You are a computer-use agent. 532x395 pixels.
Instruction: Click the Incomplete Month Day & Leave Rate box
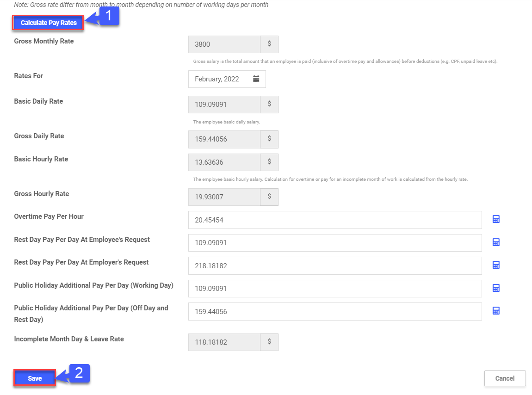[224, 343]
